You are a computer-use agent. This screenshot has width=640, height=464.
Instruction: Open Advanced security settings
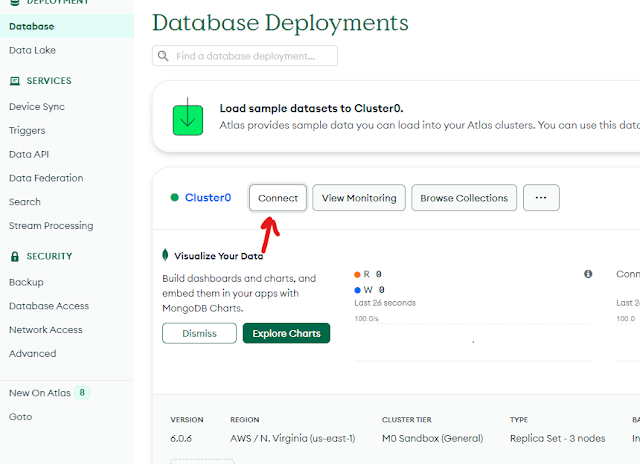click(x=33, y=353)
